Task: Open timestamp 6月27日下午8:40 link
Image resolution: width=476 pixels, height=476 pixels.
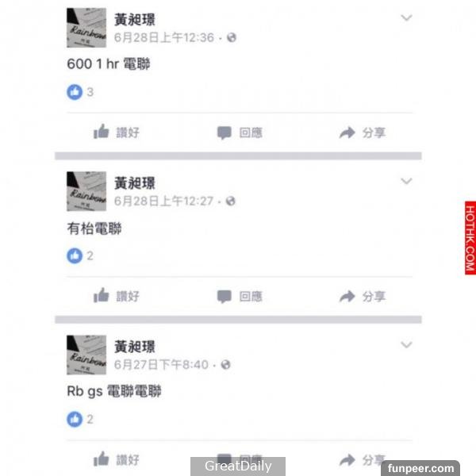Action: 161,365
